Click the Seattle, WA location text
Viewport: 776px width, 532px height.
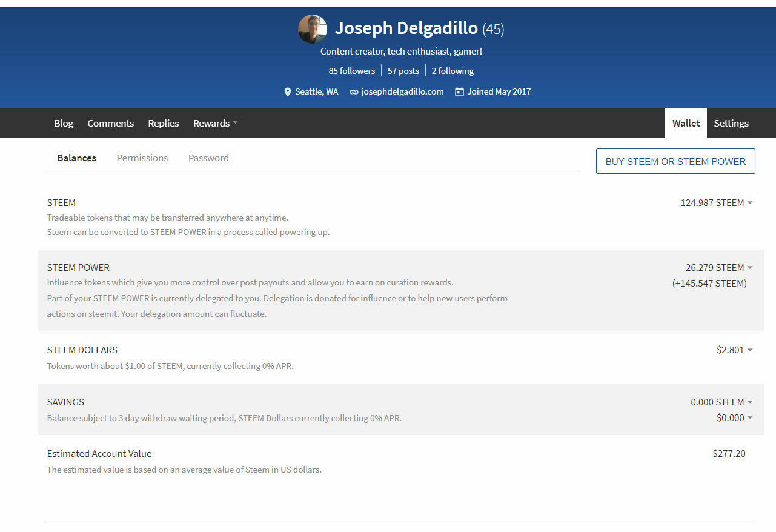pyautogui.click(x=317, y=91)
